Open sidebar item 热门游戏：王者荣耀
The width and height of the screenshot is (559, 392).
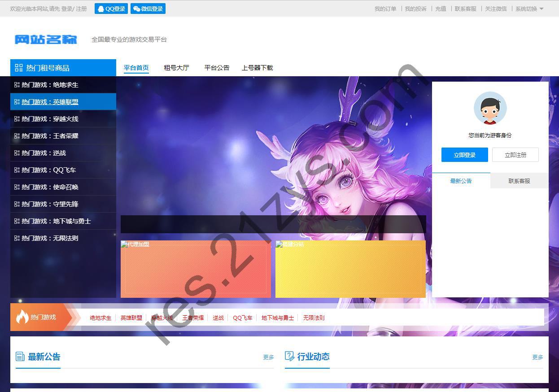point(63,136)
